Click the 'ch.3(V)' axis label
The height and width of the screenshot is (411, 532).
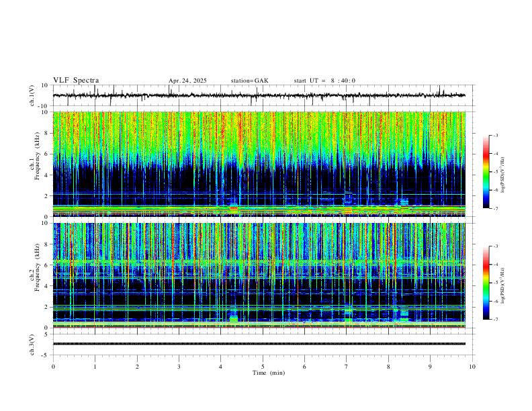pyautogui.click(x=32, y=345)
